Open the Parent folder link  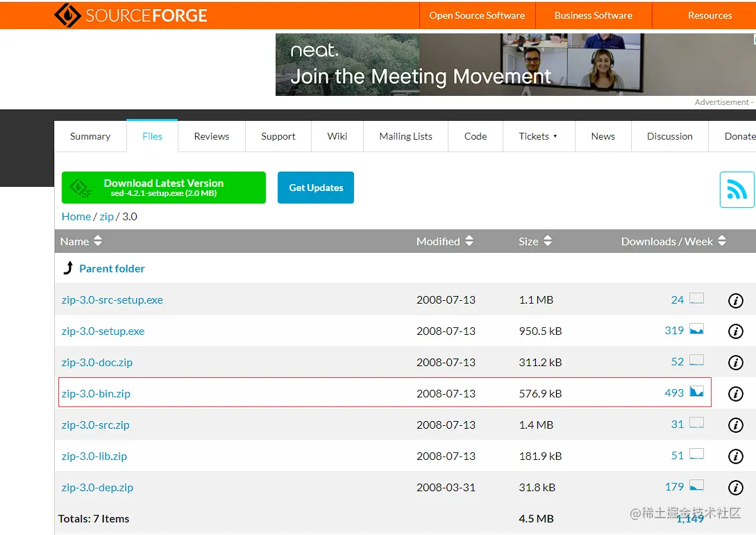tap(112, 269)
